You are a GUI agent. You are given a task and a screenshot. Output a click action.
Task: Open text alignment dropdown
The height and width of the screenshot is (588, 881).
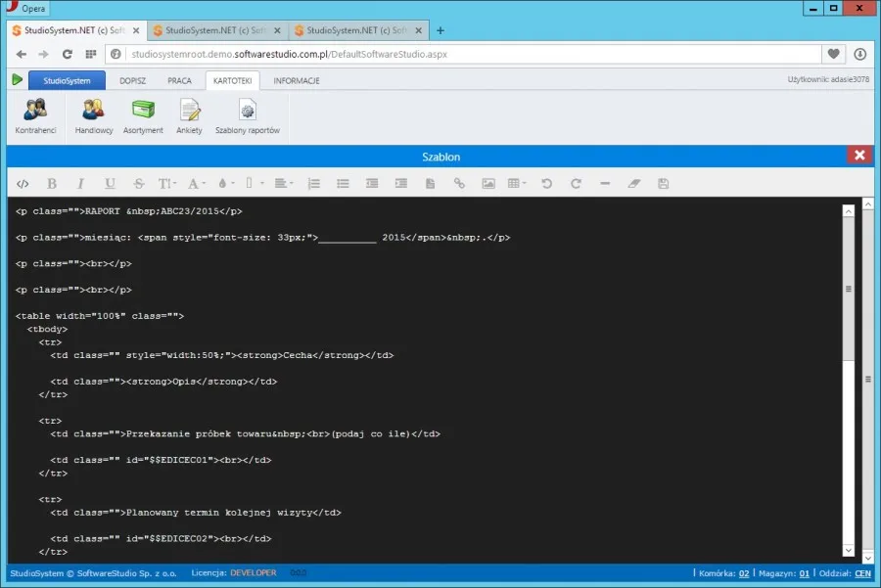[284, 184]
